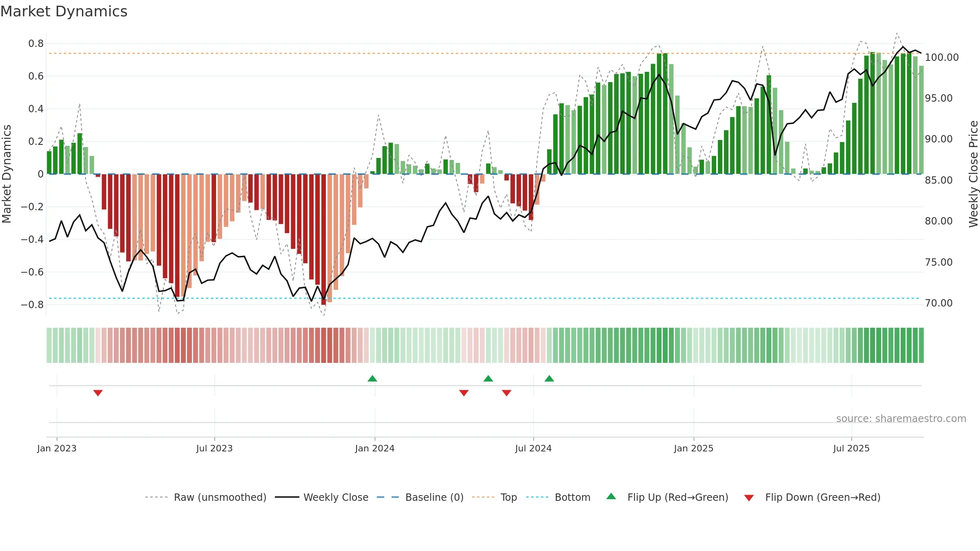
Task: Select the Flip Up marker near Jan 2024
Action: point(372,378)
